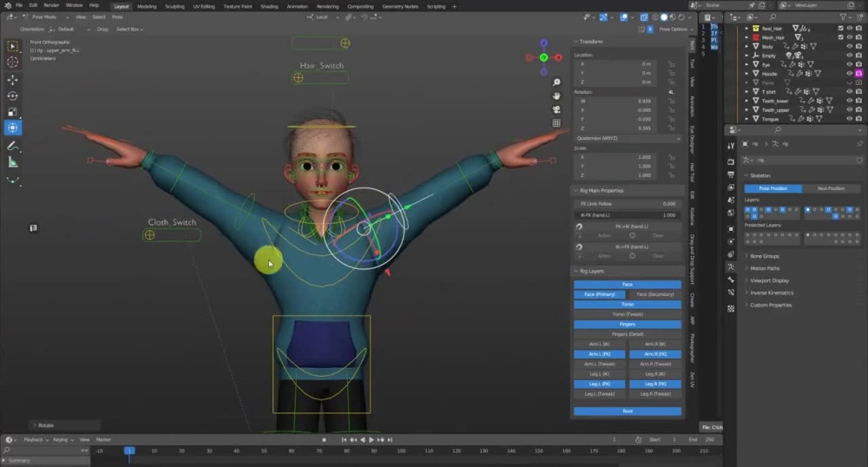Image resolution: width=868 pixels, height=467 pixels.
Task: Click the green Y axis on navigation gizmo
Action: 543,57
